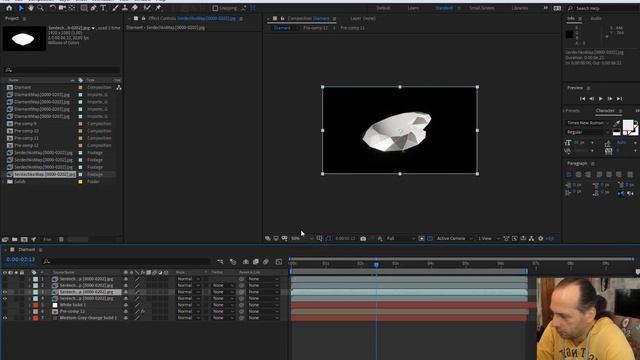Open the 1 View layout dropdown
Viewport: 640px width, 360px height.
coord(489,238)
